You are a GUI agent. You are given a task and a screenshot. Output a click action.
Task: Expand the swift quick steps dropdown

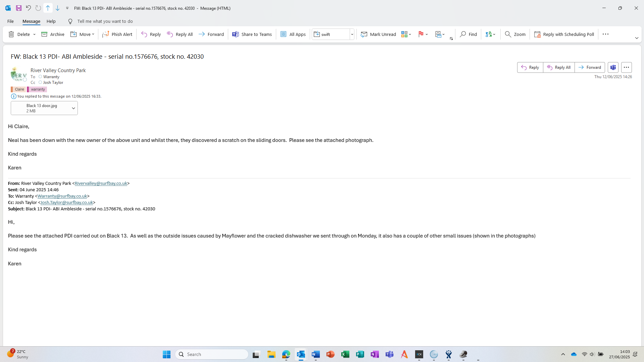tap(352, 34)
